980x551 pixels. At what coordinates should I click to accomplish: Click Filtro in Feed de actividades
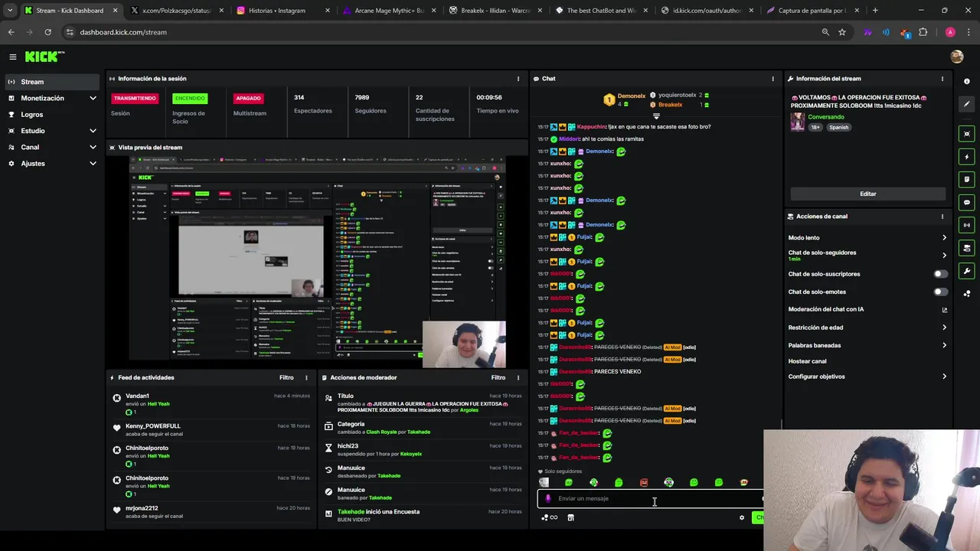pyautogui.click(x=286, y=377)
